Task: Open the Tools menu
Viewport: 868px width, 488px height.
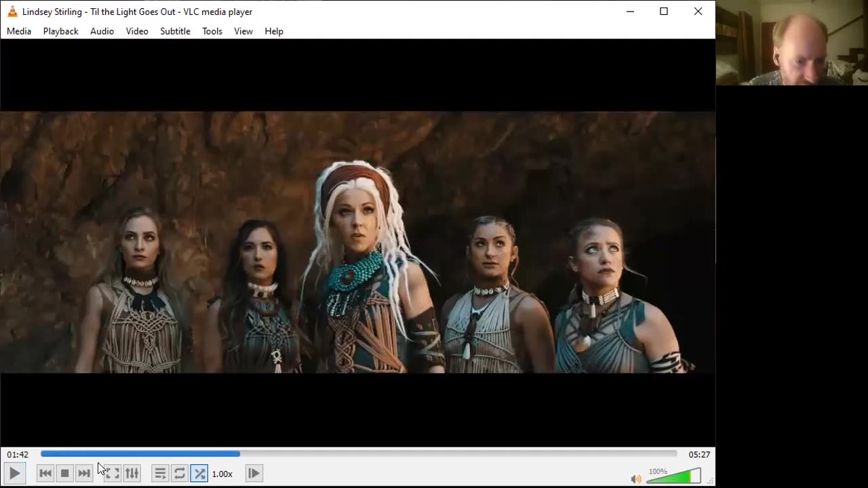Action: click(x=212, y=31)
